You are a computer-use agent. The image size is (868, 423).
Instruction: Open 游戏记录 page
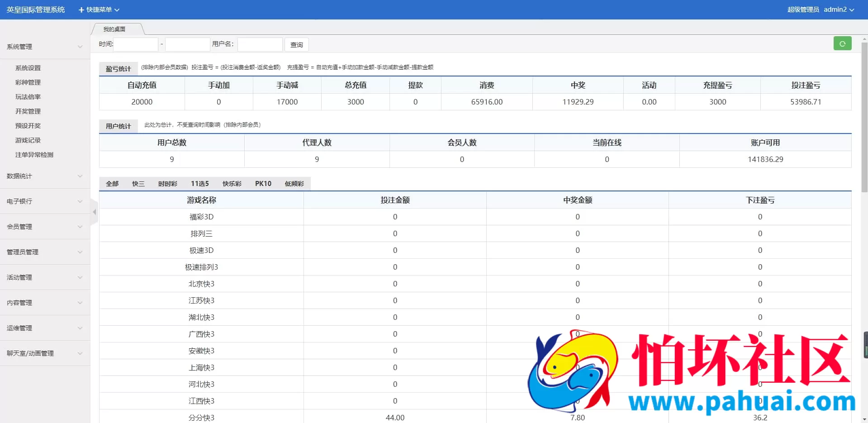27,140
